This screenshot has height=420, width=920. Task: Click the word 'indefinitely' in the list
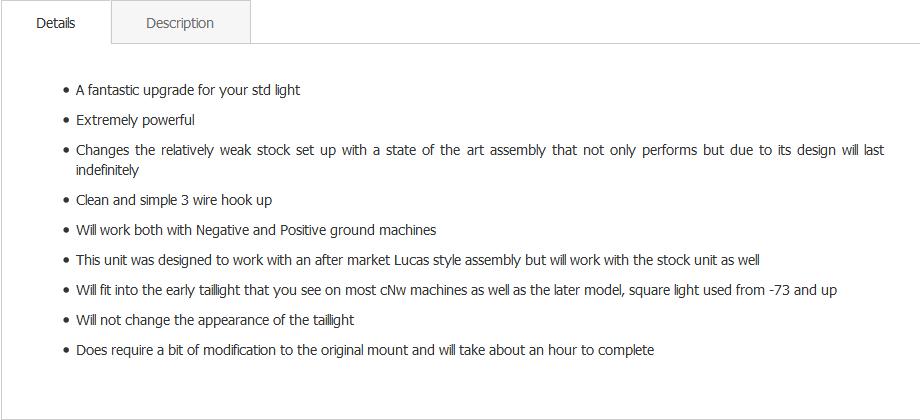coord(107,170)
